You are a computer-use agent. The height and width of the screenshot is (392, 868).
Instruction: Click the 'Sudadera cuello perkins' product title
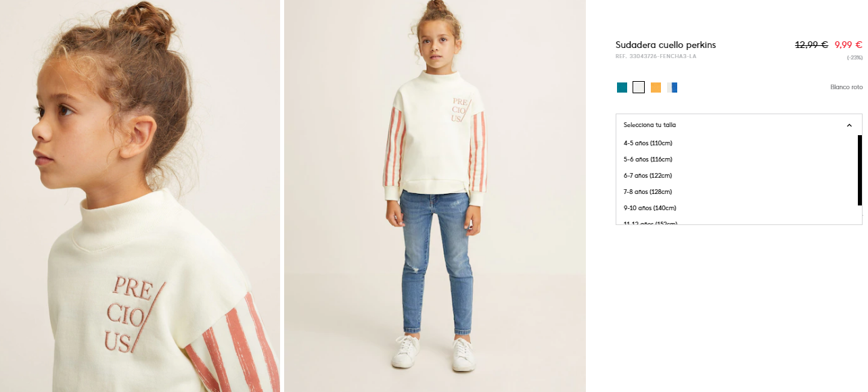(x=666, y=45)
